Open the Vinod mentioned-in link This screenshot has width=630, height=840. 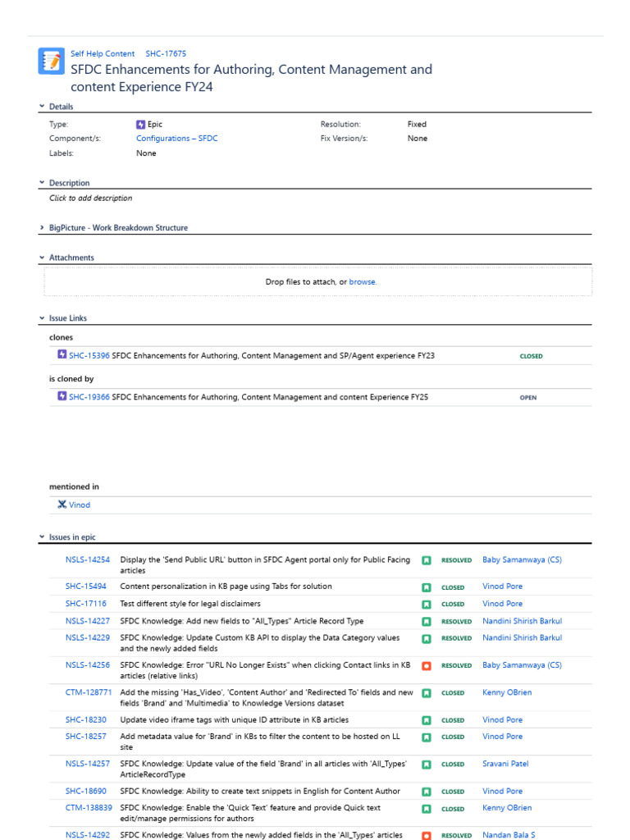pyautogui.click(x=80, y=504)
